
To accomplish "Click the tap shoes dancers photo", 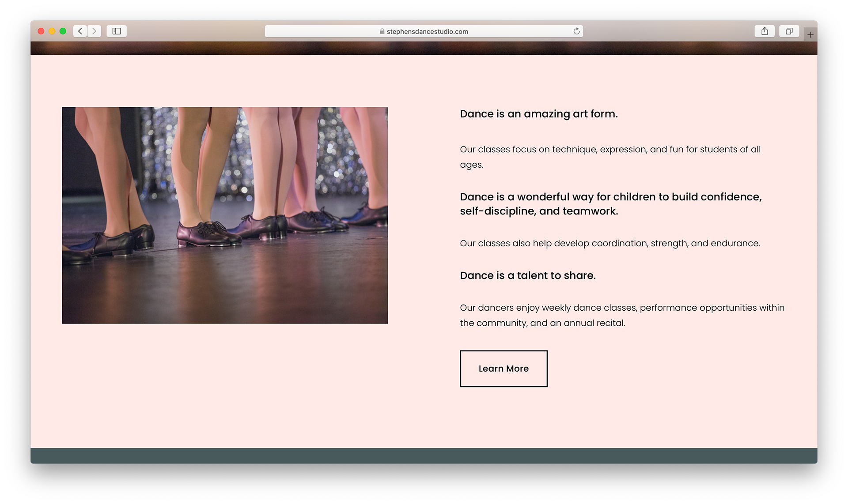I will 225,215.
